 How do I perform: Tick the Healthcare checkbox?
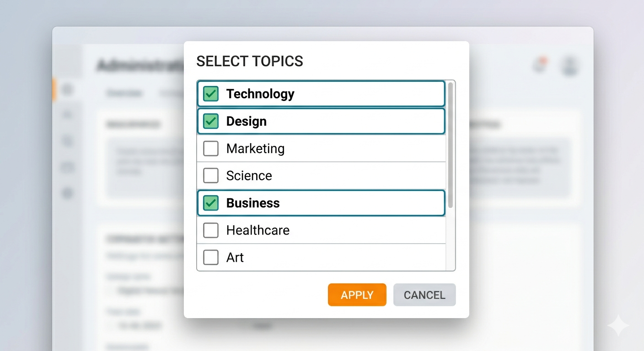(x=211, y=230)
